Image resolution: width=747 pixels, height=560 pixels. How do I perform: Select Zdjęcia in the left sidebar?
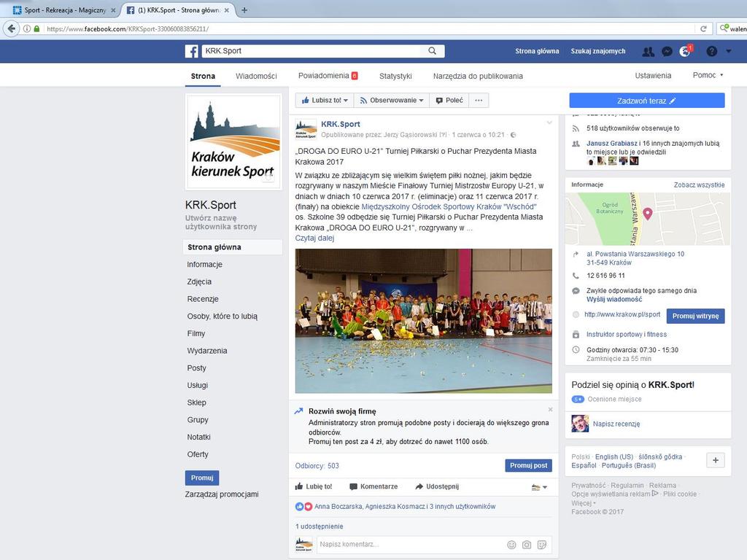tap(199, 281)
